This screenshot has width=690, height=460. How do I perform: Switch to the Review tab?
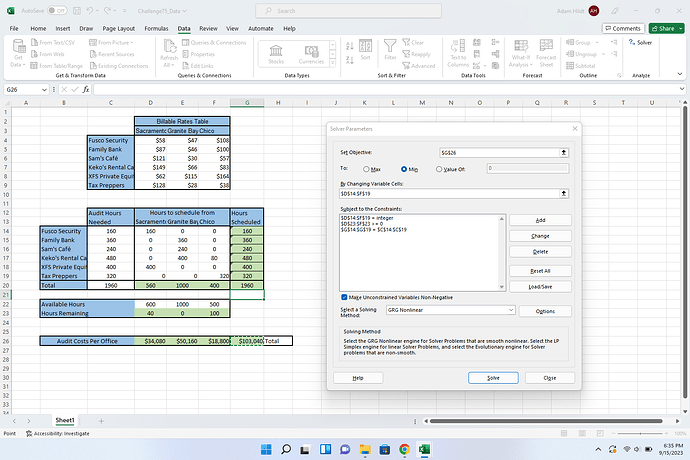pyautogui.click(x=208, y=28)
